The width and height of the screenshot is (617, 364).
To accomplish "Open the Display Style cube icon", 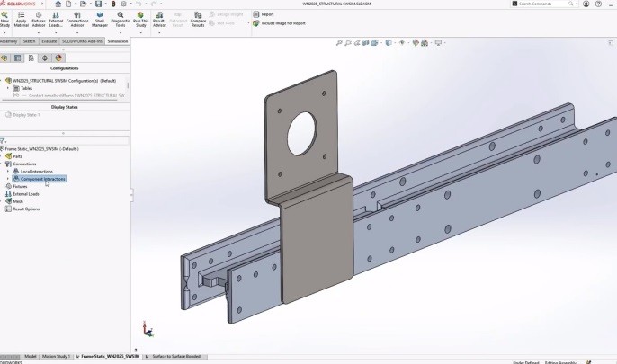I will tap(389, 42).
